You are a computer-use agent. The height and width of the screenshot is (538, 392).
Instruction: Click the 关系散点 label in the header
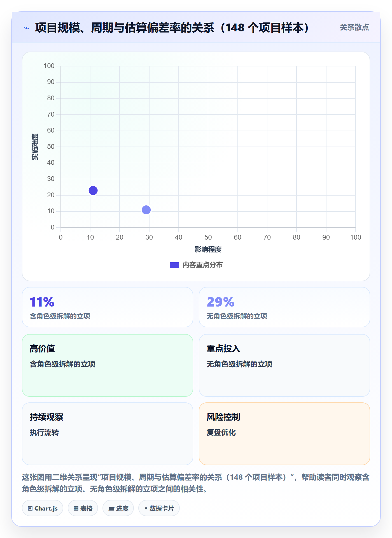tap(354, 27)
